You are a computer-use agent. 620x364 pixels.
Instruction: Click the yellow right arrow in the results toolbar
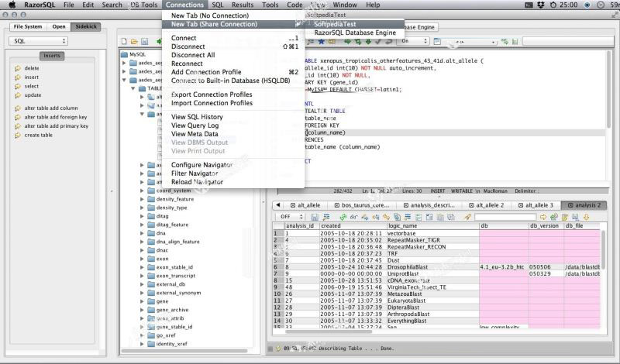tap(543, 217)
